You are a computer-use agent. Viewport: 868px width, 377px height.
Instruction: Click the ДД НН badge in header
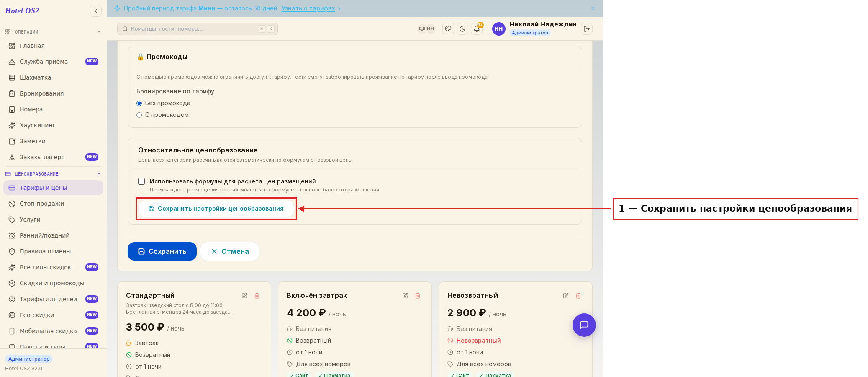click(x=426, y=29)
